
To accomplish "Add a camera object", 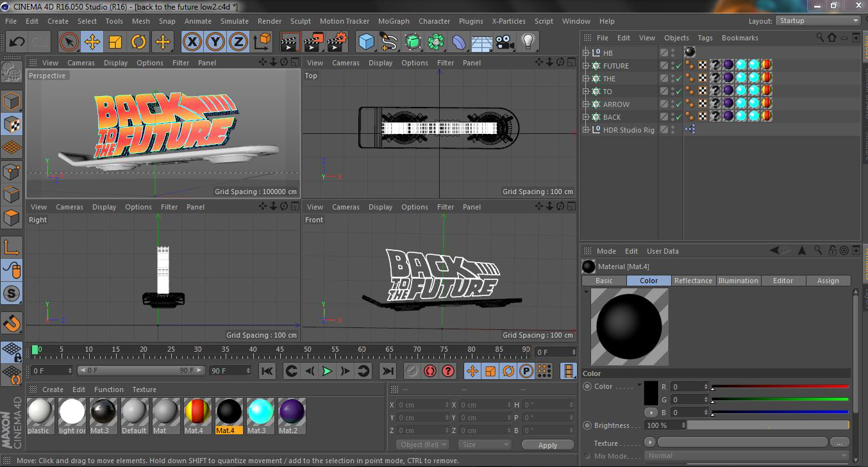I will [505, 42].
